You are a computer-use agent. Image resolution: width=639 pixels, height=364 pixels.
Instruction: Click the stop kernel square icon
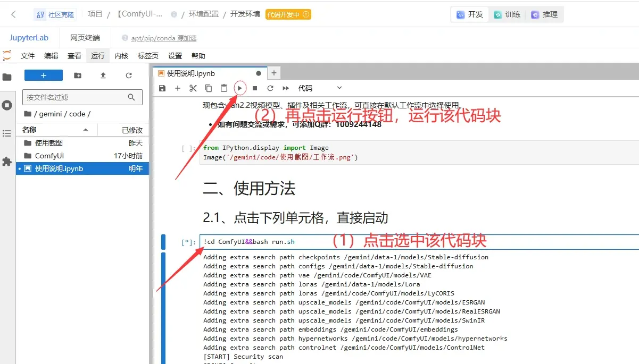255,88
